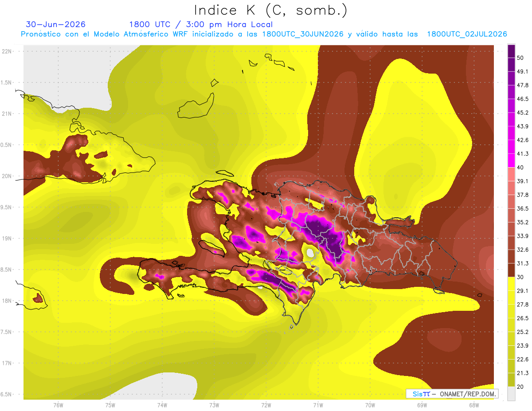This screenshot has height=411, width=532.
Task: Click the legend value "40"
Action: click(x=520, y=167)
